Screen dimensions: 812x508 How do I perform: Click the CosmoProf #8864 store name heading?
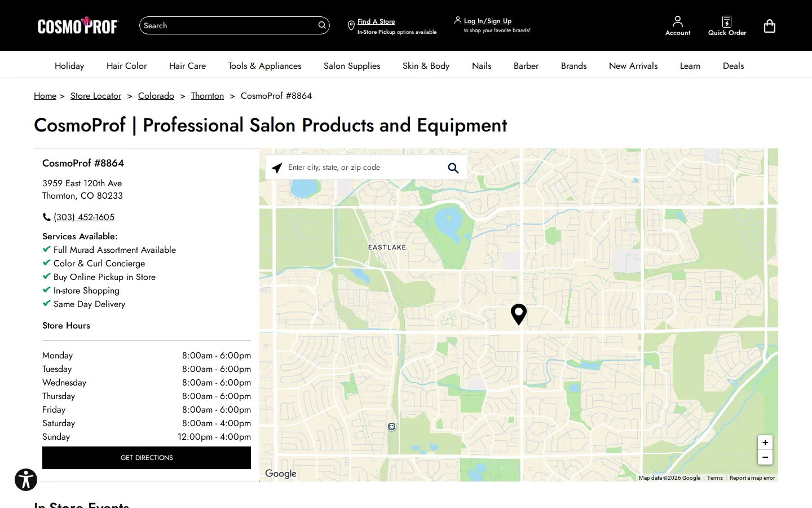(x=83, y=163)
